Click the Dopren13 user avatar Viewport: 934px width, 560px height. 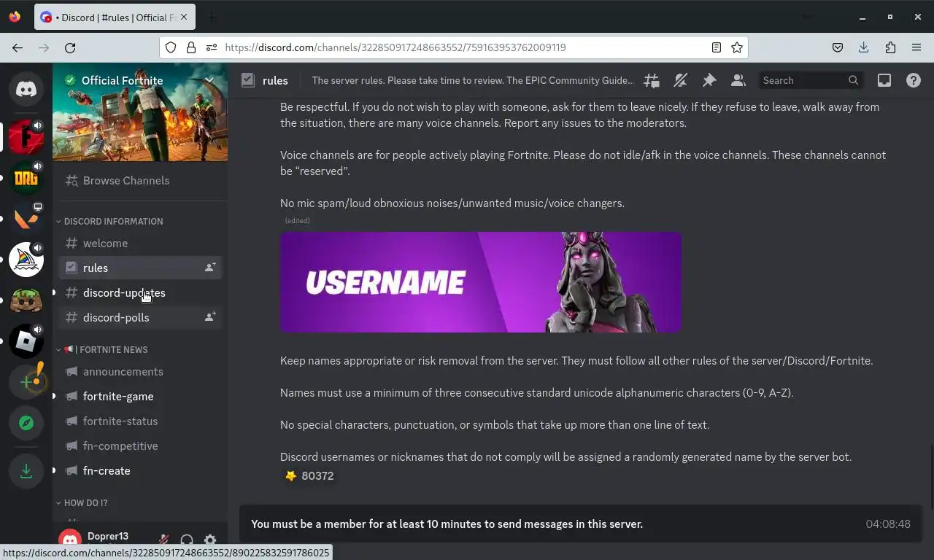70,540
